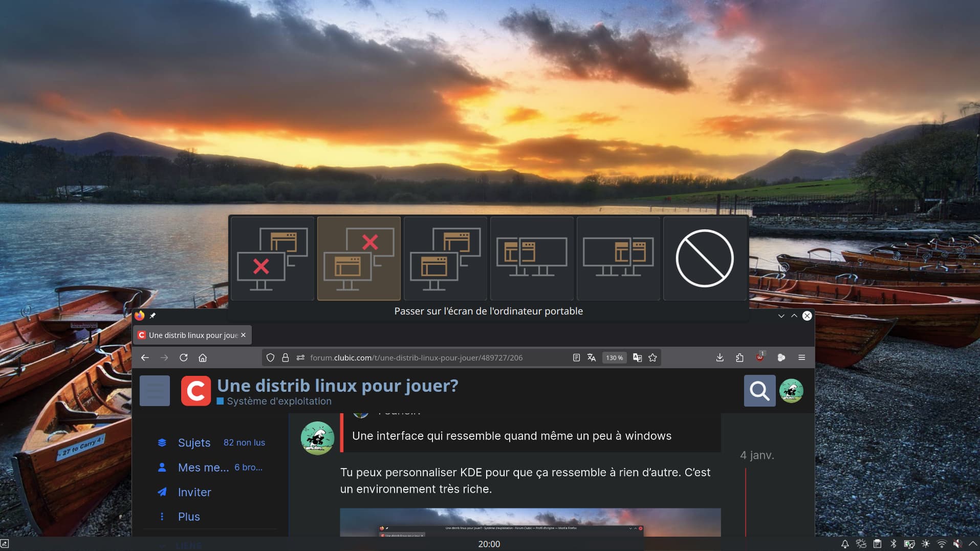Viewport: 980px width, 551px height.
Task: Click the forum search magnifier button
Action: pyautogui.click(x=759, y=391)
